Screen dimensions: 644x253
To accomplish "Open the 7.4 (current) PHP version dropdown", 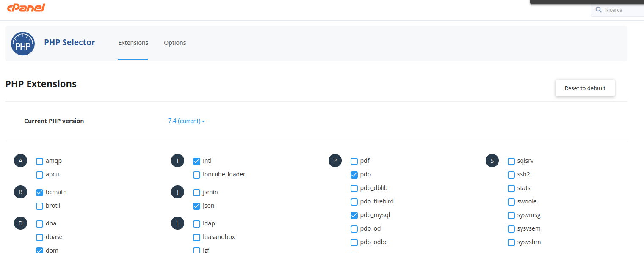I will coord(186,121).
